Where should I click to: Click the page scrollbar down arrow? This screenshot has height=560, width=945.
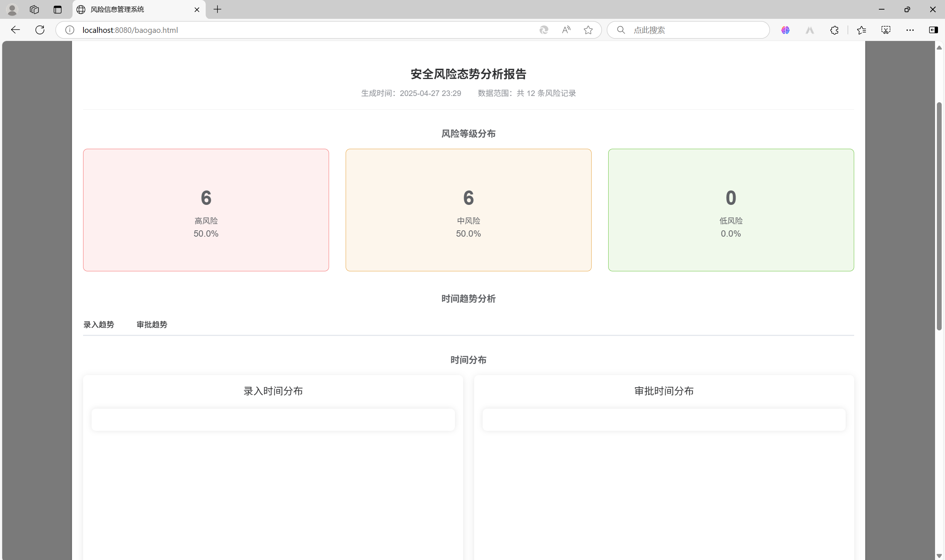point(939,556)
